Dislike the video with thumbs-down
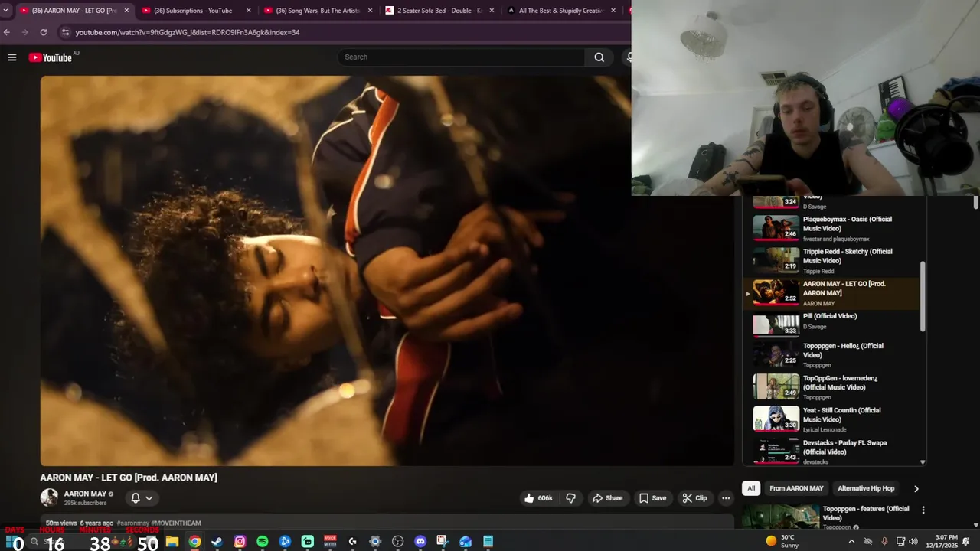 [570, 498]
